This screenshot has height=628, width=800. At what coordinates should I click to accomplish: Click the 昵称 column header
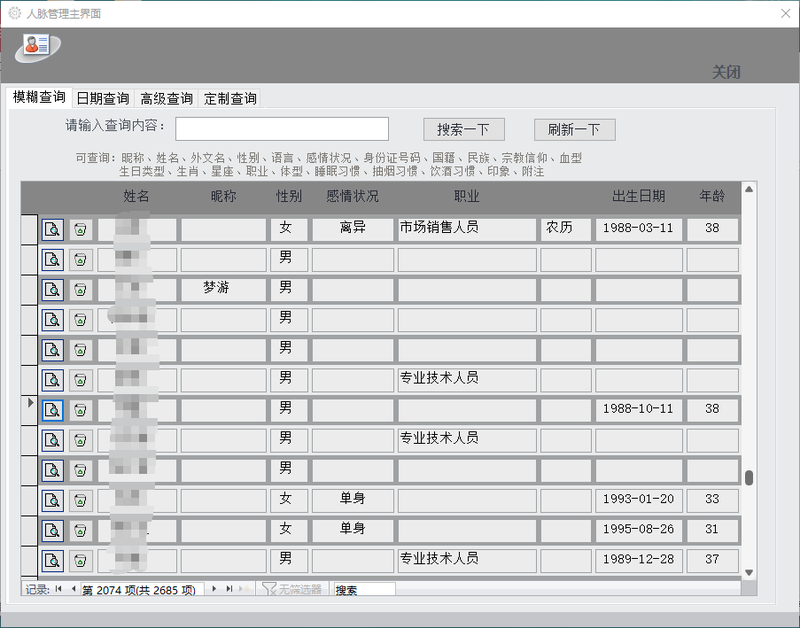[223, 196]
